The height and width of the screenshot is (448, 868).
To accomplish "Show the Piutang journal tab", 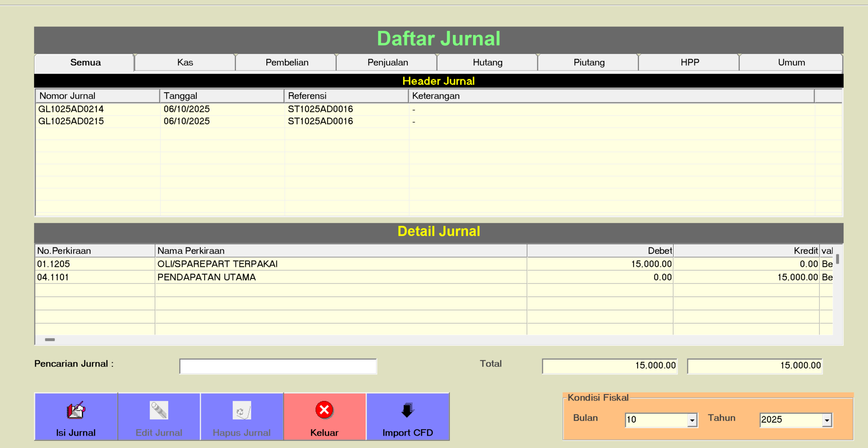I will coord(589,63).
